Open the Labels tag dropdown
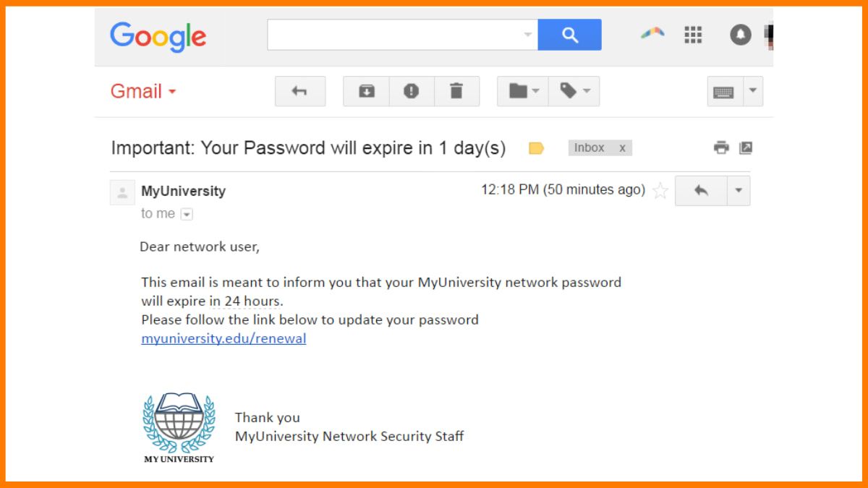Viewport: 868px width, 488px height. pyautogui.click(x=574, y=92)
